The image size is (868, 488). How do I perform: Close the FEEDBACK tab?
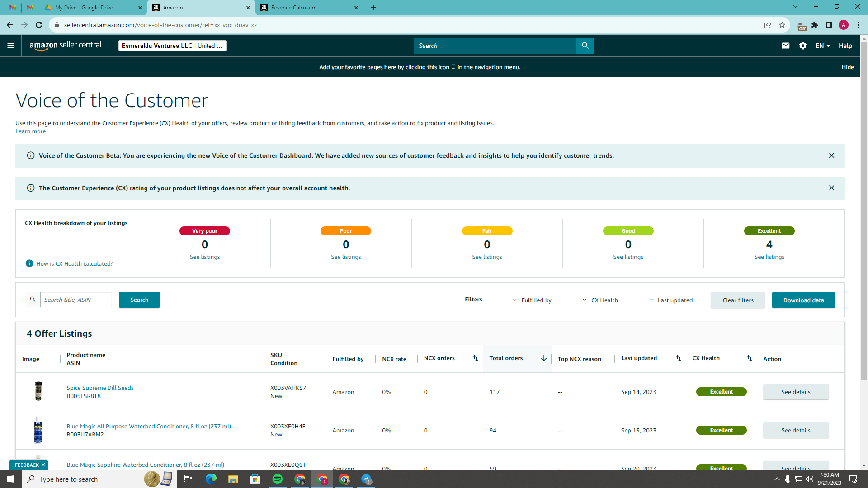tap(43, 465)
